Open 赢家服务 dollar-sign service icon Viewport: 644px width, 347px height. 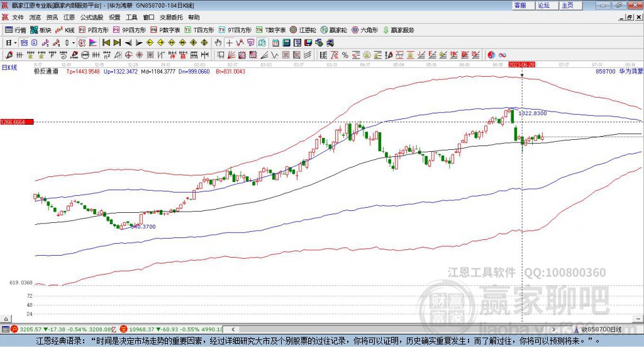point(398,30)
